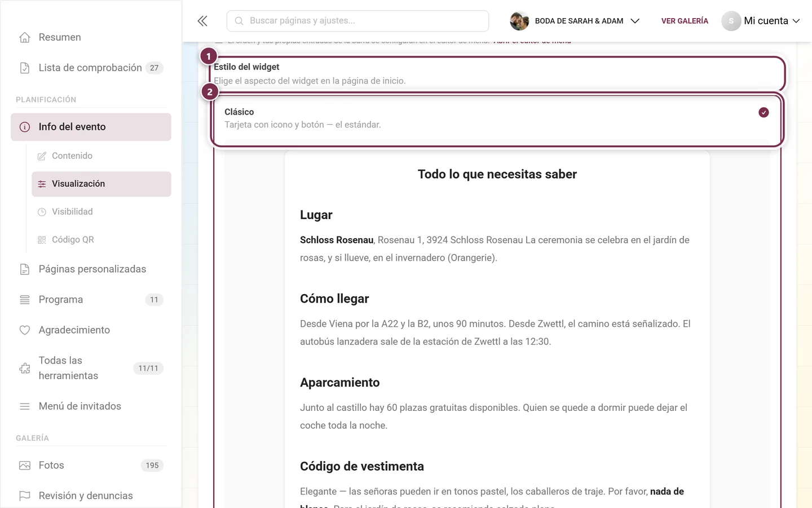Screen dimensions: 812x508
Task: Click the pencil icon beside Contenido
Action: coord(42,156)
